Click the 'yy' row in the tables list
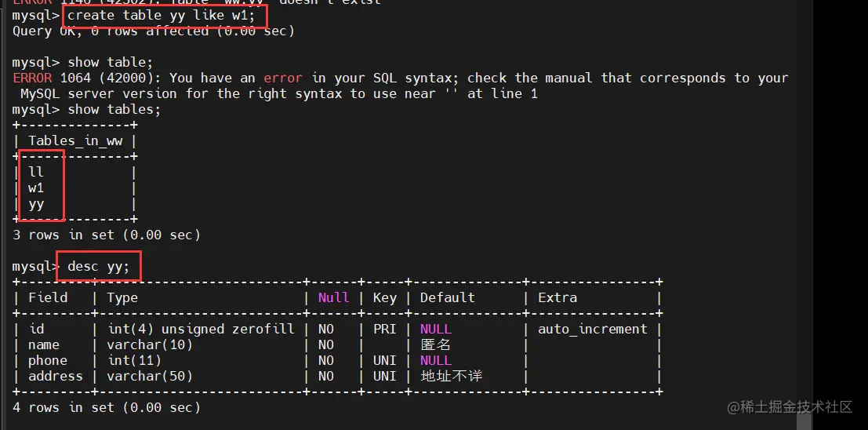Screen dimensions: 868x430 (x=36, y=205)
